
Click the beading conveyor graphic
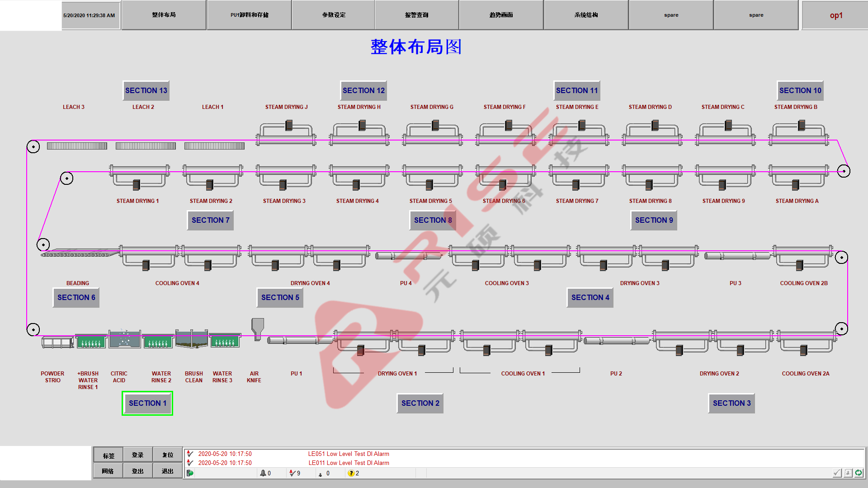[x=79, y=253]
